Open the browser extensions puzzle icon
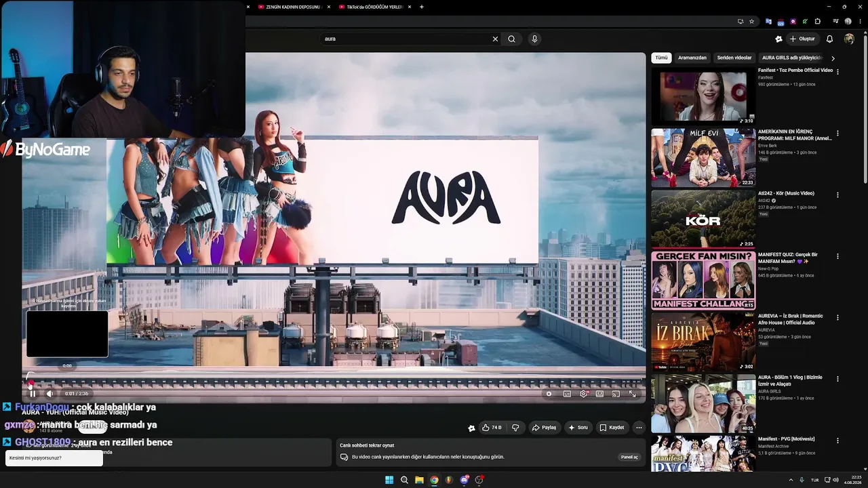 (x=818, y=21)
